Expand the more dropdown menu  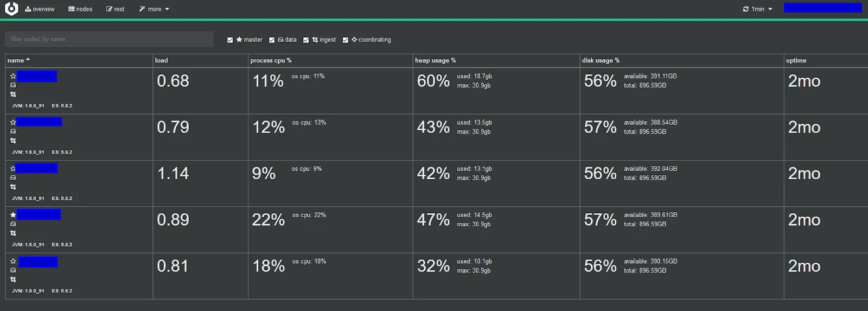tap(154, 9)
